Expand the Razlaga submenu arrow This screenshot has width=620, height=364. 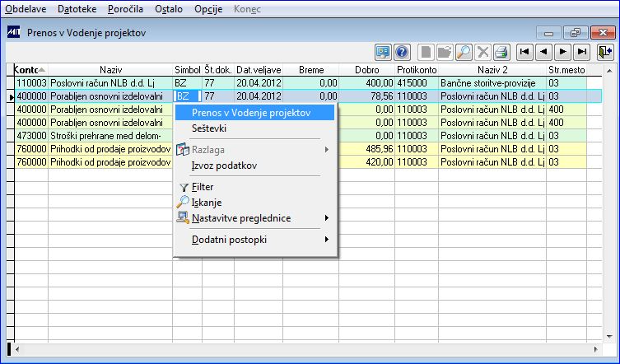pos(327,150)
